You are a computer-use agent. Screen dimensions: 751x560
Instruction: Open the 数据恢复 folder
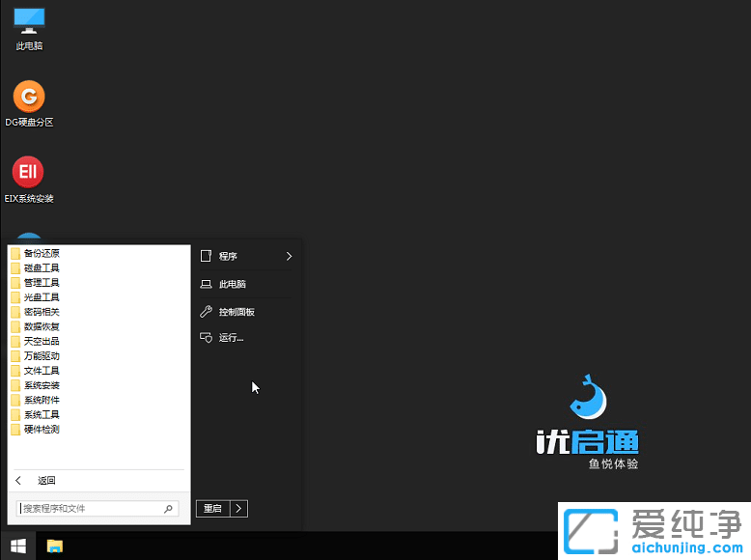tap(42, 326)
